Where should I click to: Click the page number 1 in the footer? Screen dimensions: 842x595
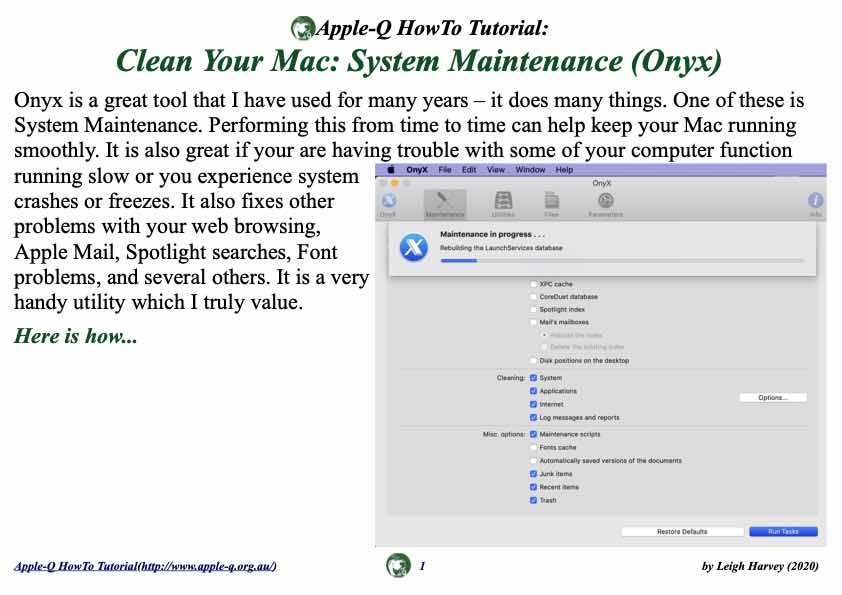click(423, 566)
